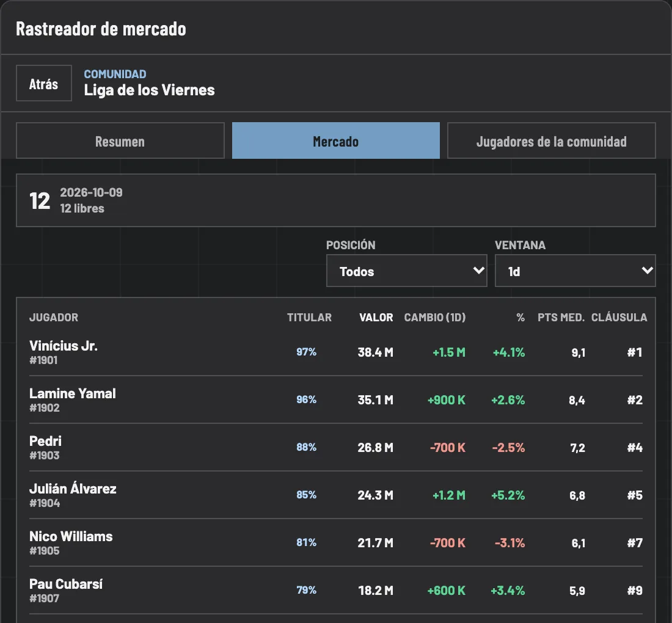The height and width of the screenshot is (623, 672).
Task: Click the 88% titular value
Action: (x=306, y=447)
